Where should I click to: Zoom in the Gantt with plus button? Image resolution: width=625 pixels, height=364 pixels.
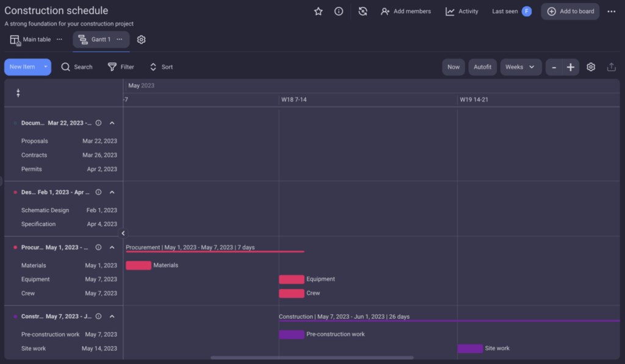[571, 67]
